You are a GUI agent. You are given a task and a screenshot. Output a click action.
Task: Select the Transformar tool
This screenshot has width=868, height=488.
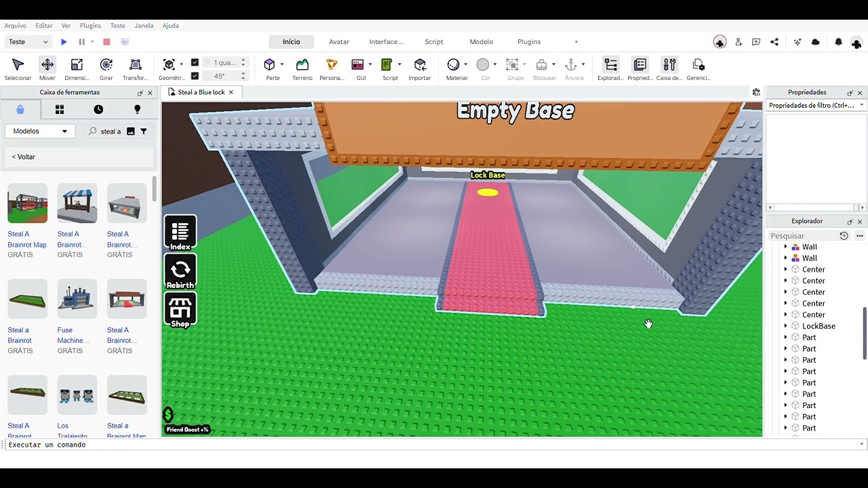coord(136,69)
